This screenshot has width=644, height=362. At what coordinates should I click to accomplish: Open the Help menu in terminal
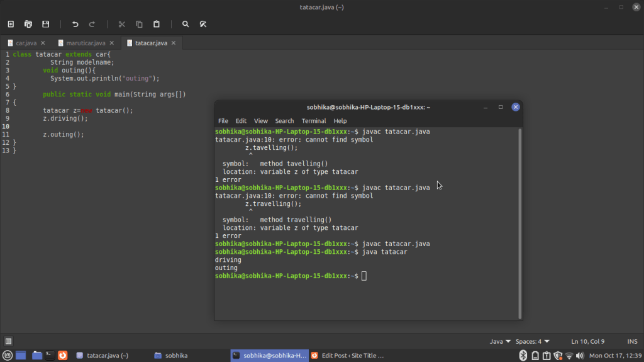click(340, 121)
